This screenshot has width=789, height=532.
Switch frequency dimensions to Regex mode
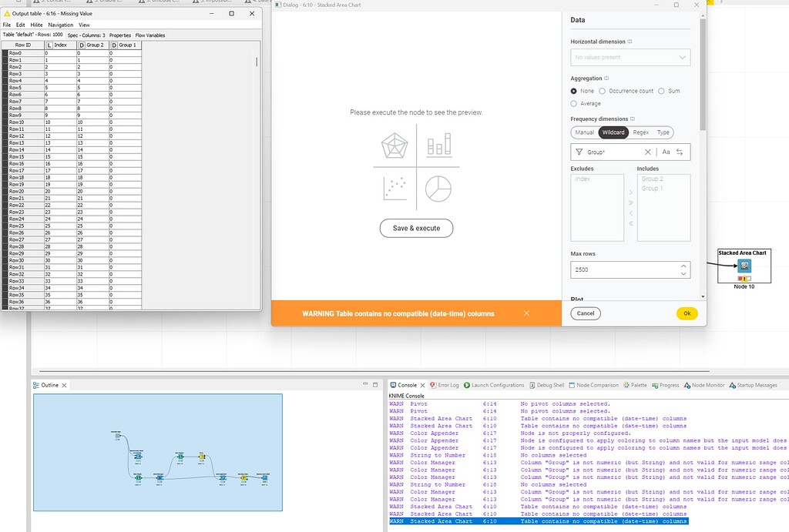click(640, 132)
